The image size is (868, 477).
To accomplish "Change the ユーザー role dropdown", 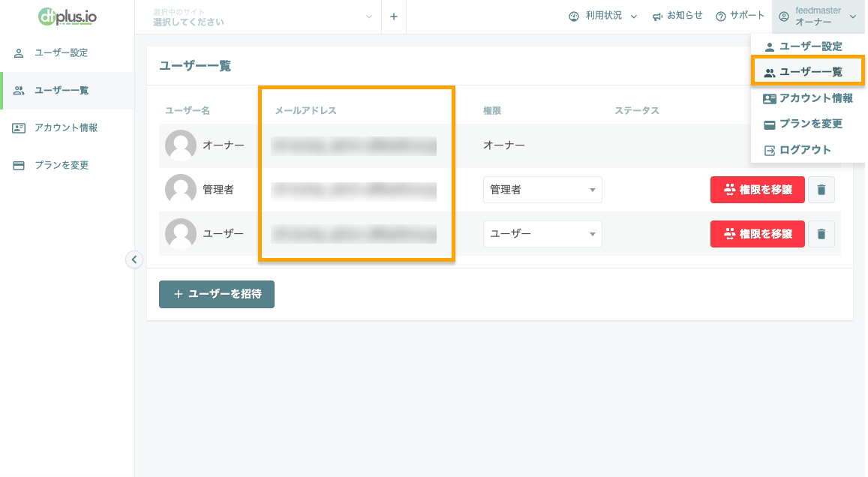I will 542,234.
